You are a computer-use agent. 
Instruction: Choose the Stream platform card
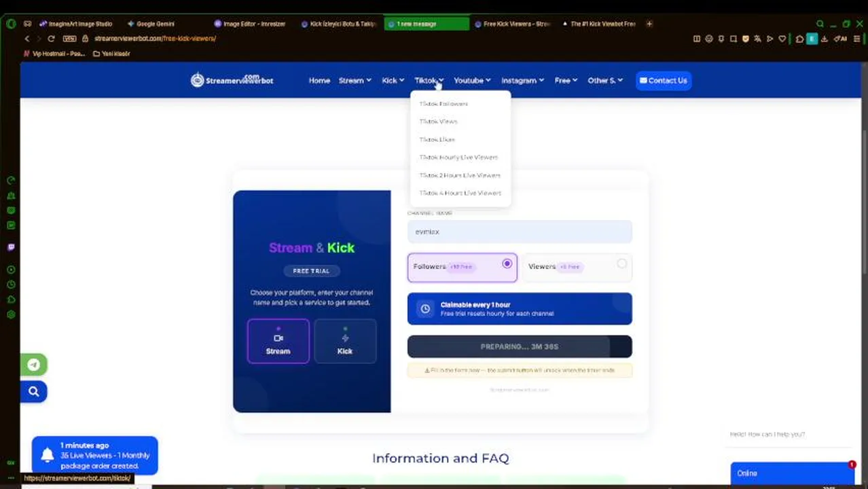tap(278, 341)
